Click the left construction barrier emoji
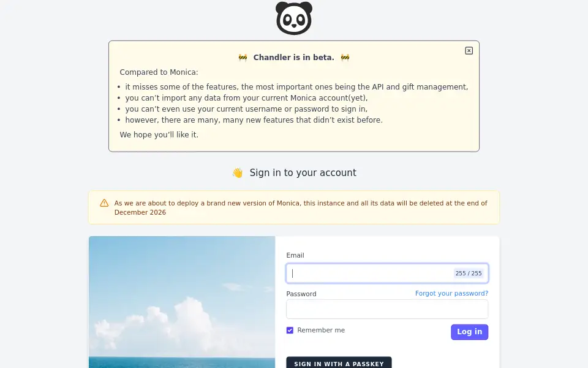This screenshot has height=368, width=588. [243, 58]
